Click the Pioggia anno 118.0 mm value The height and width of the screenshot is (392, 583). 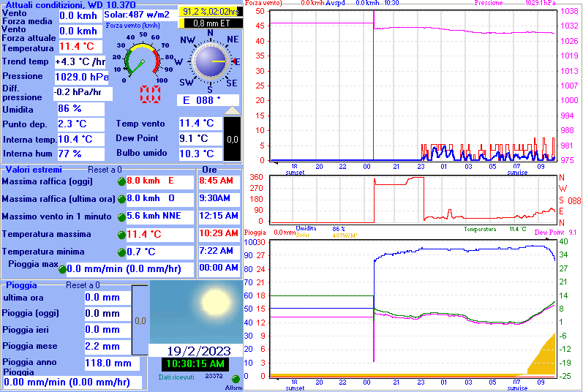112,363
